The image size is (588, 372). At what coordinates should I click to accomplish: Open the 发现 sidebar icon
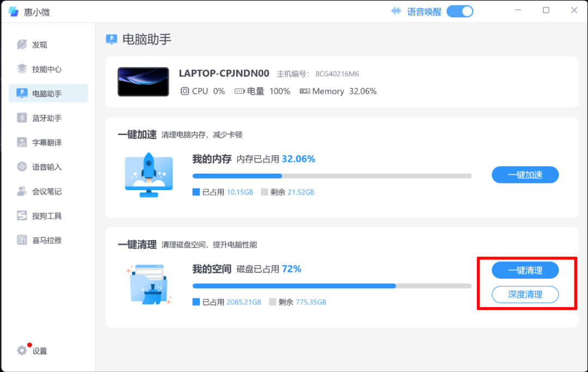point(22,45)
